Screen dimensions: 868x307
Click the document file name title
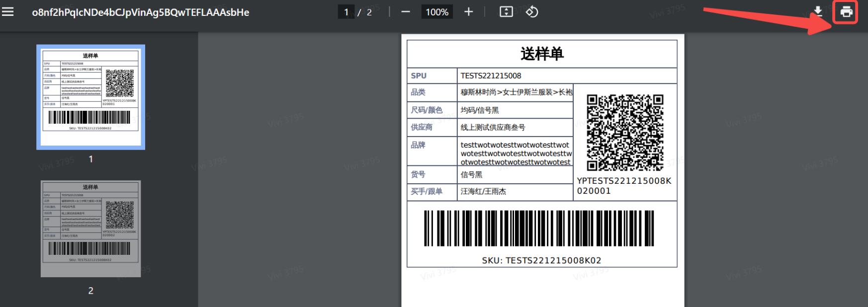point(141,12)
